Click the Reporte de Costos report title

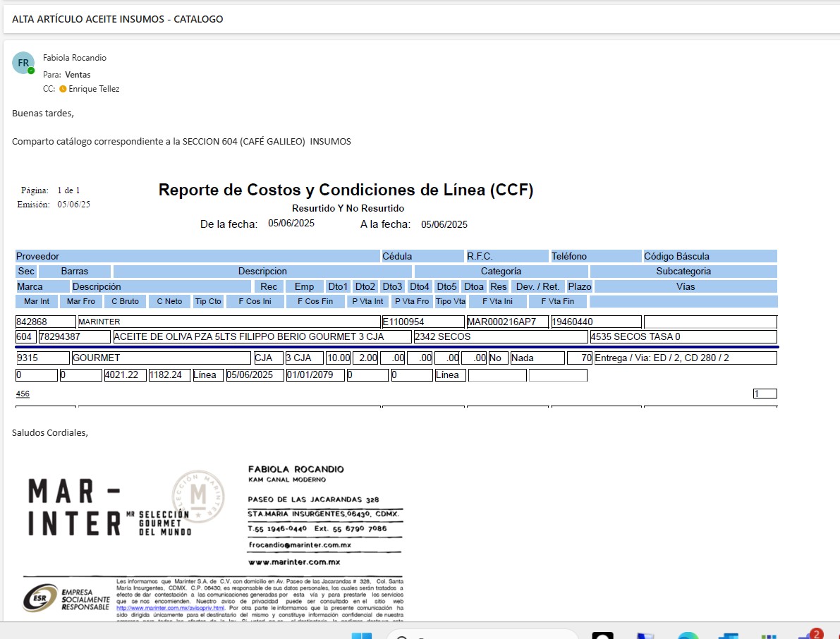[346, 190]
